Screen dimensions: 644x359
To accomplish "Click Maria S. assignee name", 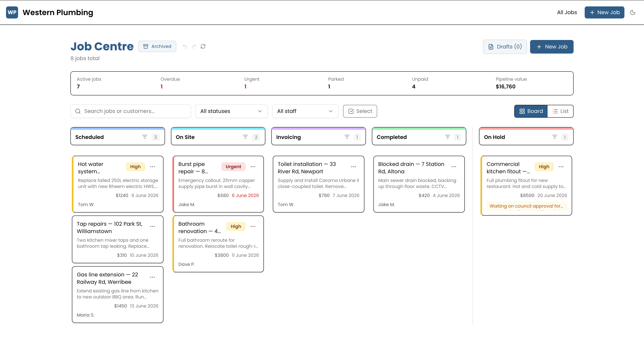I will click(85, 315).
